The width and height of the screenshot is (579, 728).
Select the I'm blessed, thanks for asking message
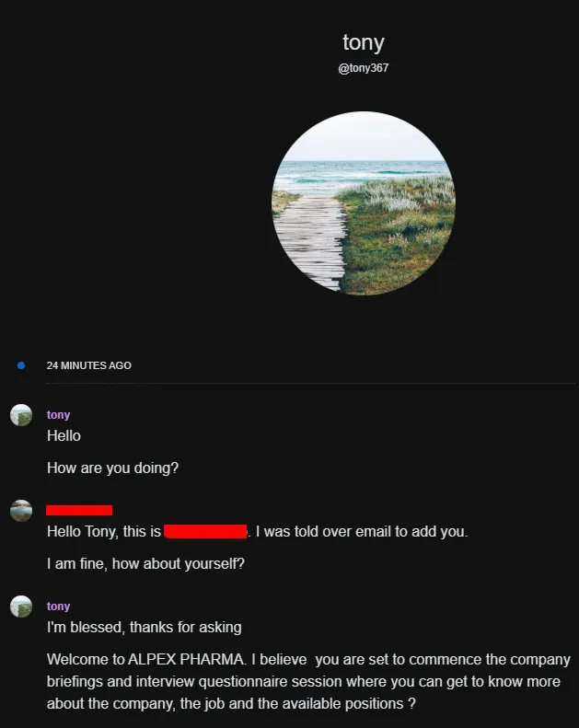[x=144, y=628]
